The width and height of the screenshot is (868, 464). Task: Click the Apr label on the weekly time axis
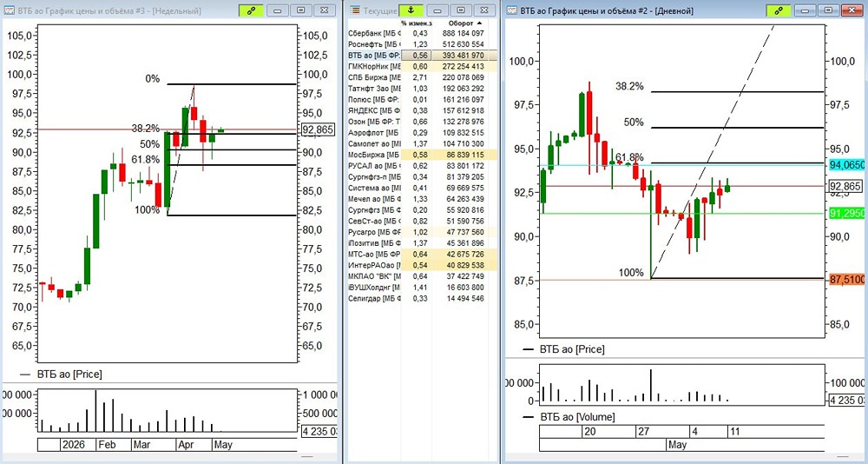click(186, 445)
